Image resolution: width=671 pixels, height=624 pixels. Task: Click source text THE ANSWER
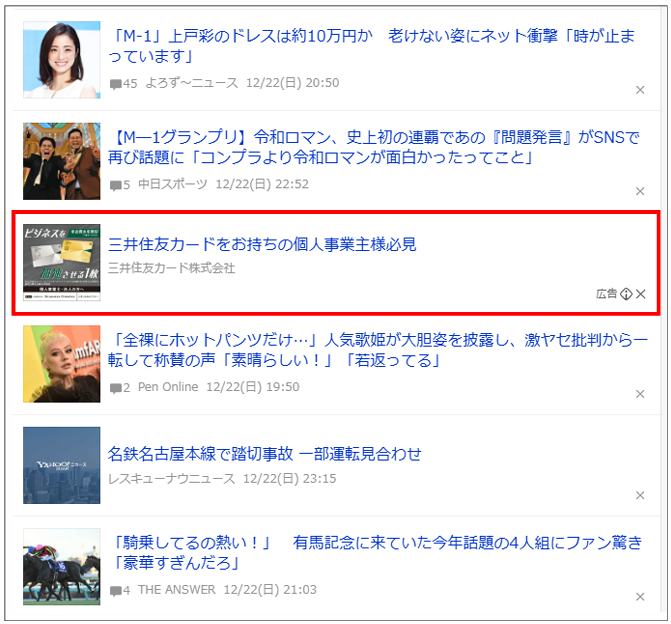[177, 590]
